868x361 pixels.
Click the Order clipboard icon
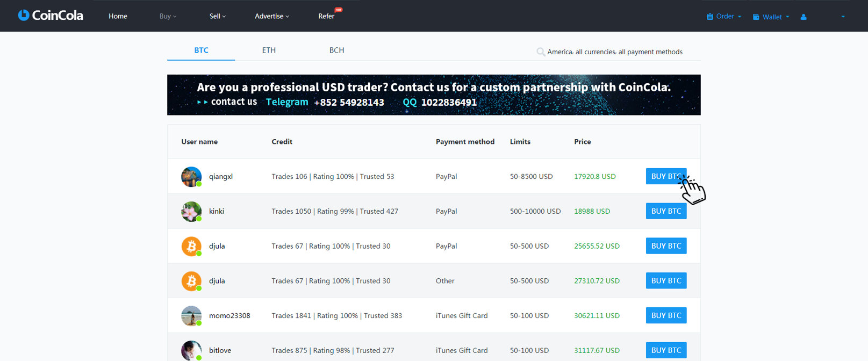pyautogui.click(x=709, y=17)
